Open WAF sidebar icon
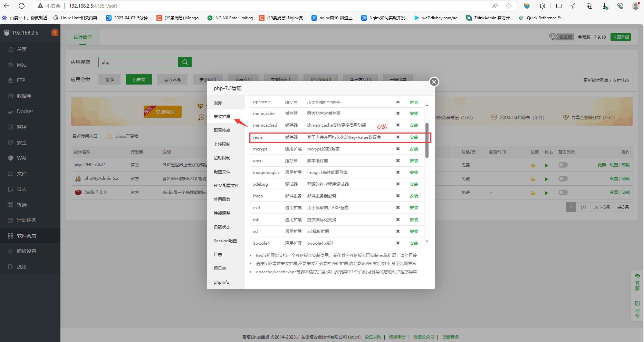Image resolution: width=644 pixels, height=342 pixels. (10, 158)
